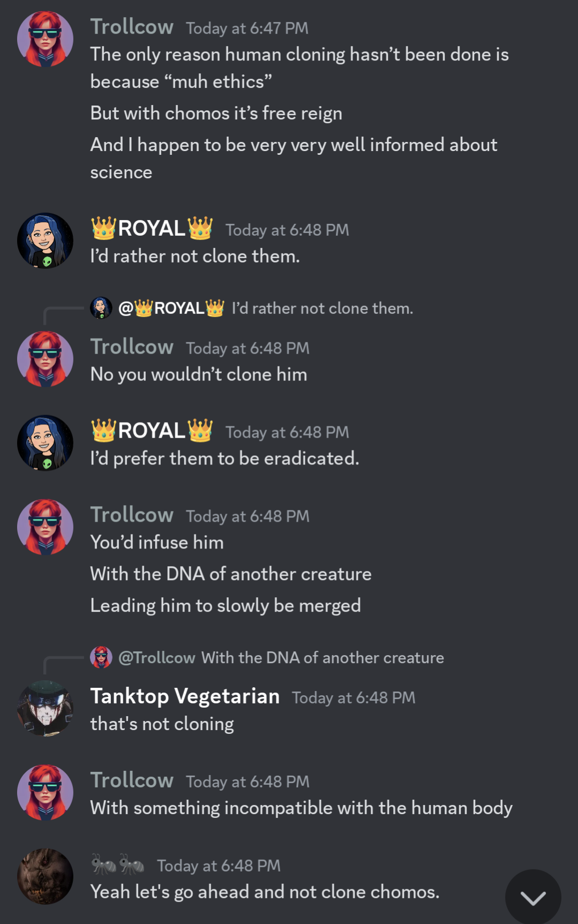The image size is (578, 924).
Task: Open Trollcow's avatar on first message
Action: tap(46, 39)
